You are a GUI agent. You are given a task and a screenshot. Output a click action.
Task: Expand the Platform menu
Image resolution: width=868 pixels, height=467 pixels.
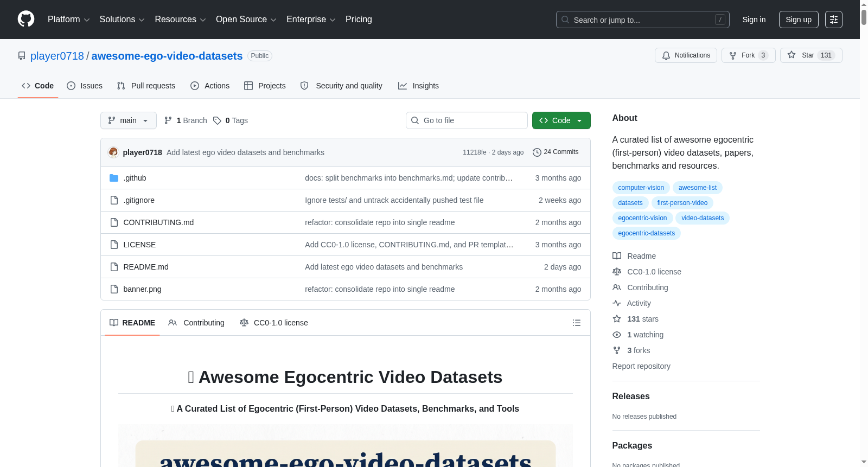(x=68, y=20)
